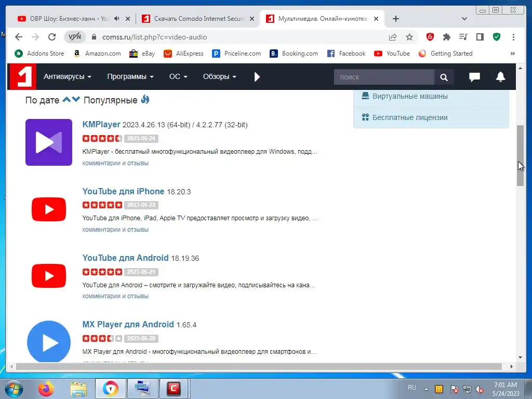
Task: Sort by Популярные flame icon
Action: click(x=145, y=99)
